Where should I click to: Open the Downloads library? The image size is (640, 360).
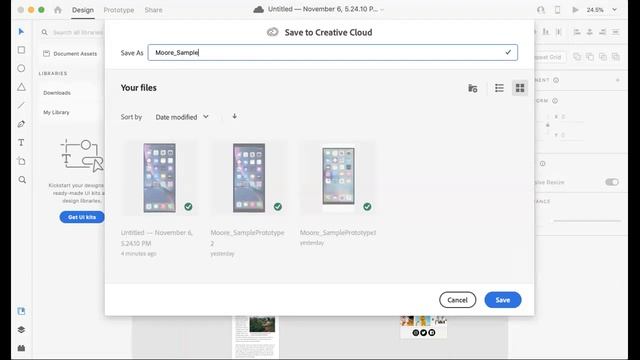point(57,93)
